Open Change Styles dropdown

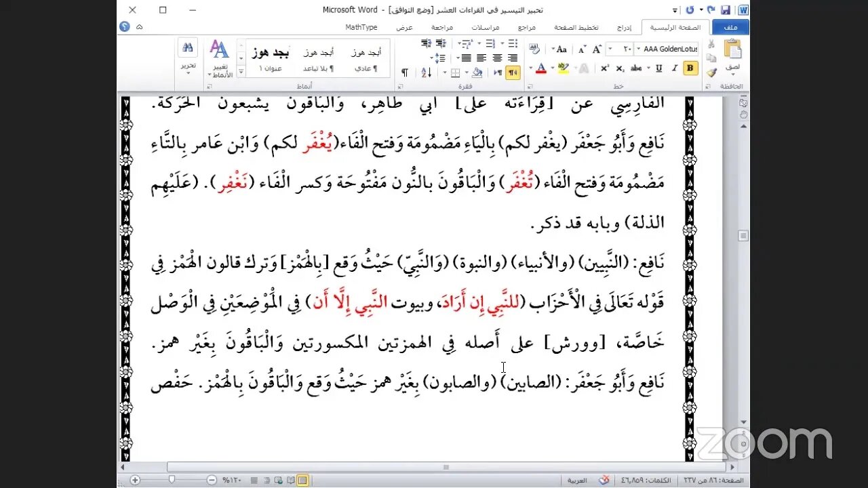tap(220, 58)
